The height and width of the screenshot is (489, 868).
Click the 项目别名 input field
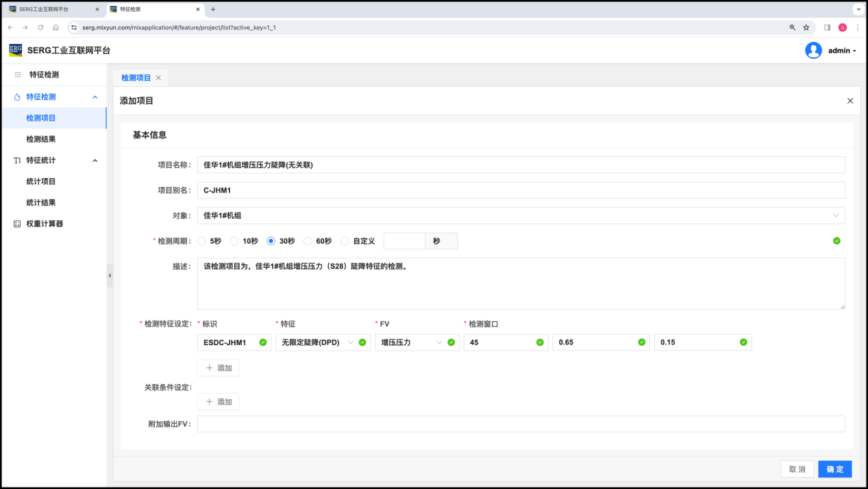click(520, 190)
